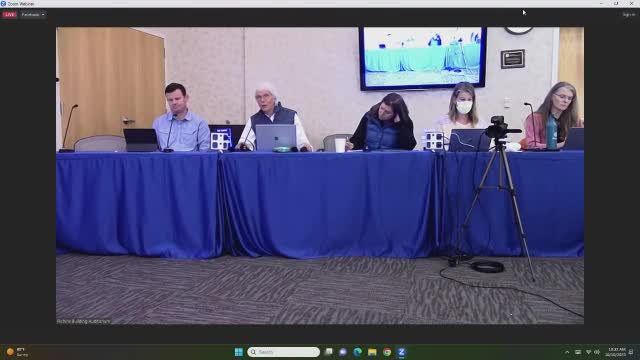Minimize the Zoom Webinar window
The image size is (640, 360).
point(601,4)
